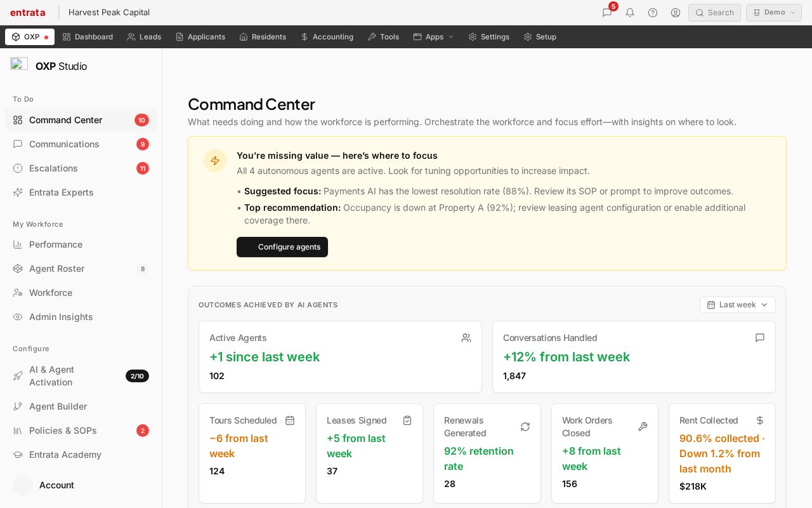Viewport: 812px width, 508px height.
Task: Click the Account avatar circle
Action: tap(23, 485)
